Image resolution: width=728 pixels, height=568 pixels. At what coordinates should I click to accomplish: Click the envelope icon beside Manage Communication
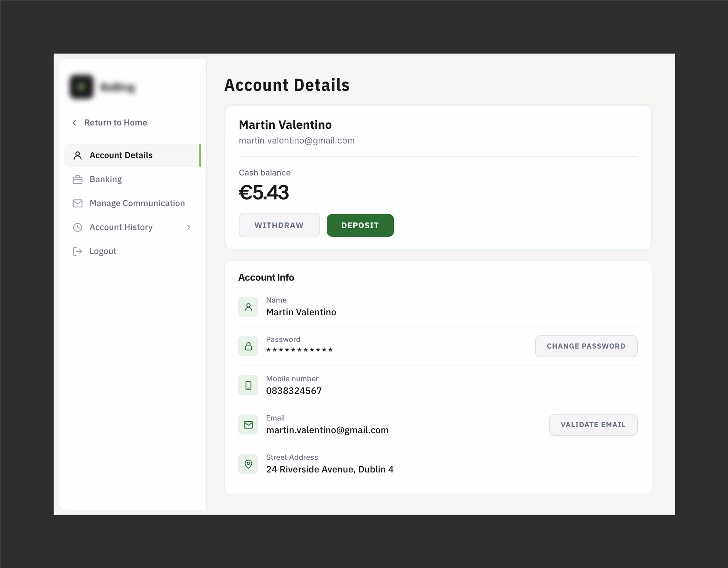click(77, 203)
